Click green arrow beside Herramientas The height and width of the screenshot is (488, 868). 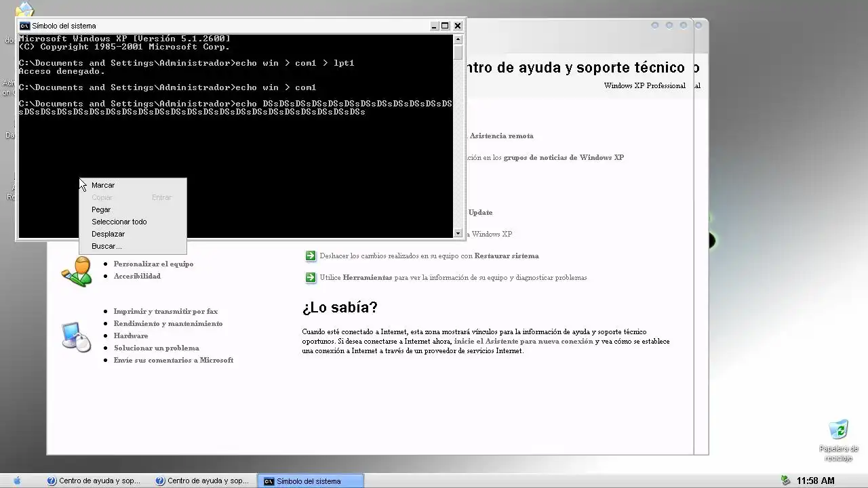[x=310, y=277]
